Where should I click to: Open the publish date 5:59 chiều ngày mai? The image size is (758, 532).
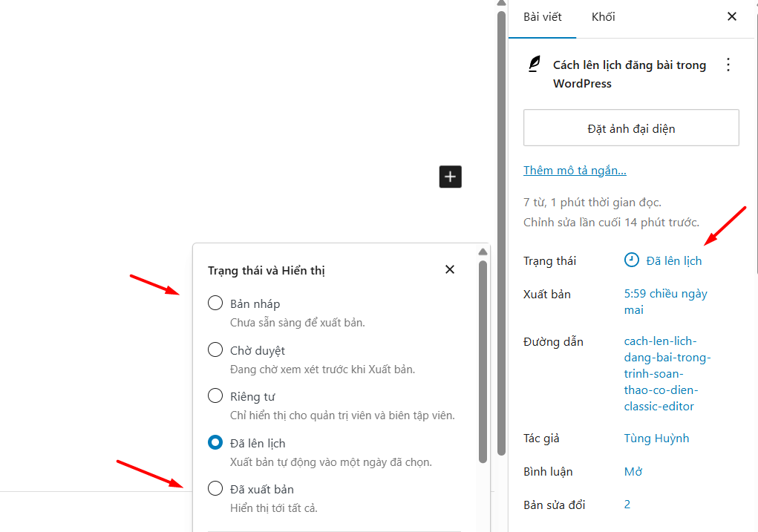pos(666,301)
